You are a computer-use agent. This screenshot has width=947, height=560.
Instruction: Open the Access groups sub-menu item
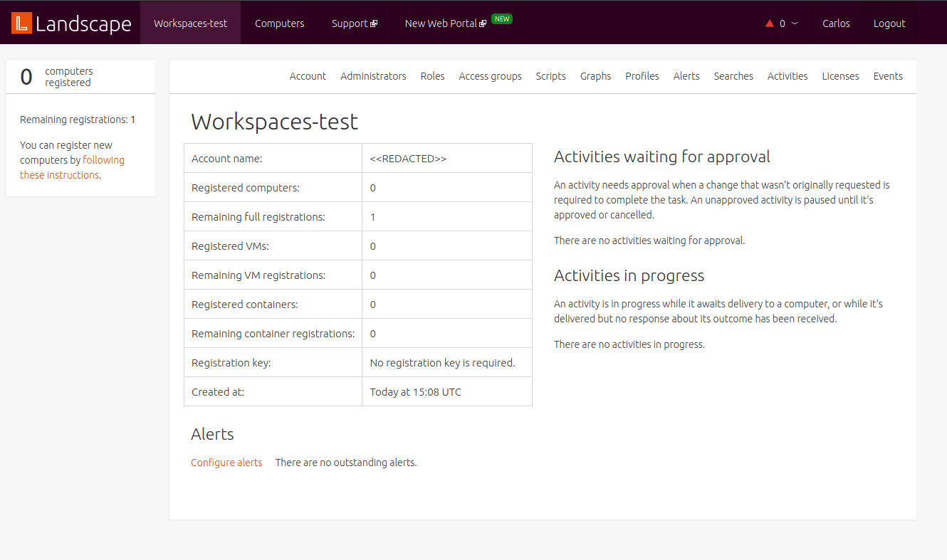(490, 76)
